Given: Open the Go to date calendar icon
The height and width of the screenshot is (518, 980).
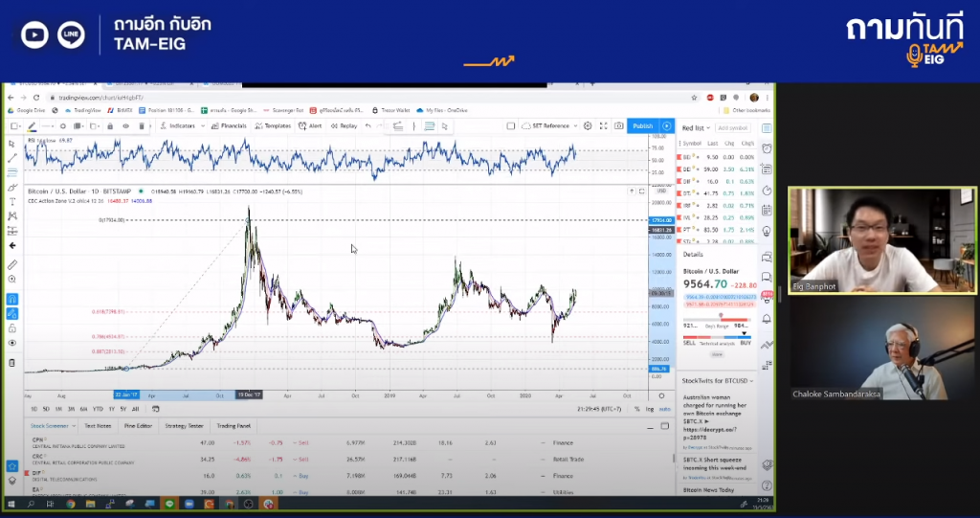Looking at the screenshot, I should (156, 409).
